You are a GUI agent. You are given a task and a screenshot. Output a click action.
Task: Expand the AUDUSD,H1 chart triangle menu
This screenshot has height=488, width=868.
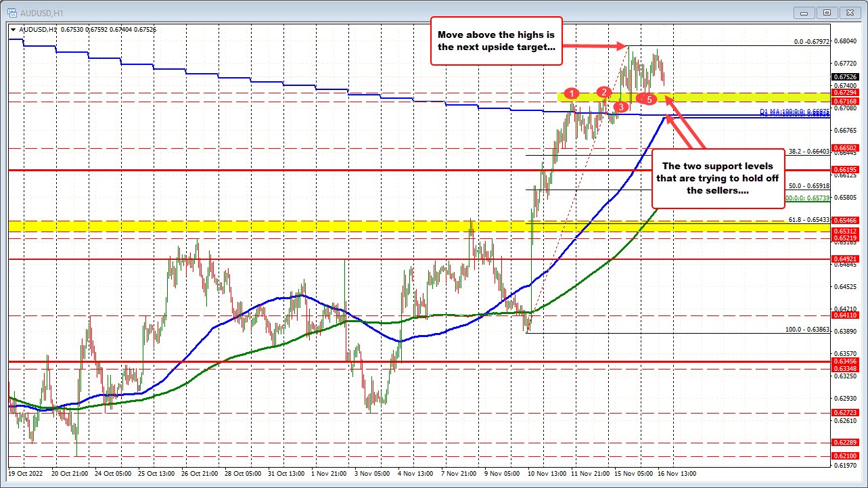point(13,29)
